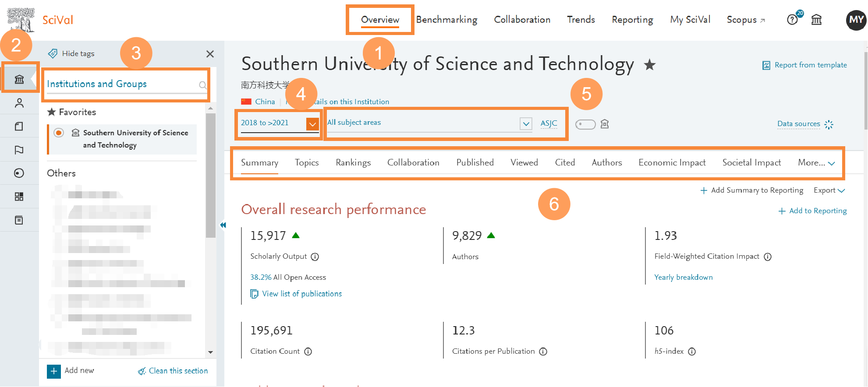Viewport: 868px width, 387px height.
Task: Open the Scopus Sources icon in sidebar
Action: (x=19, y=220)
